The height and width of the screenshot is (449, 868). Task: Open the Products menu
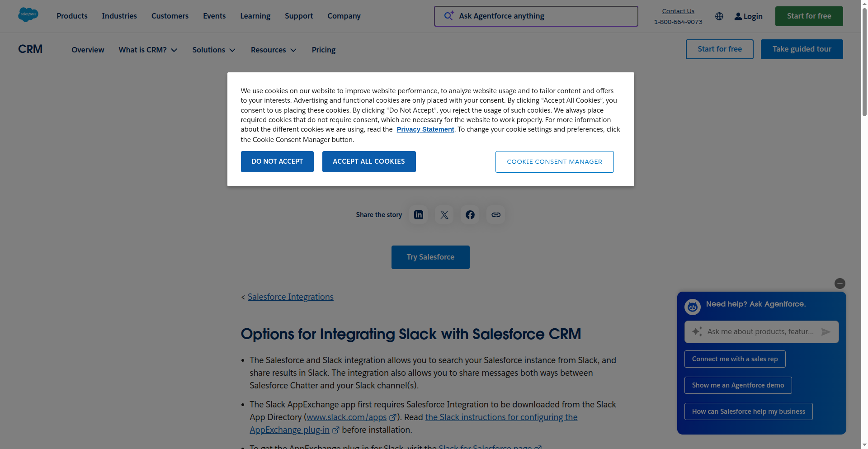pos(72,16)
